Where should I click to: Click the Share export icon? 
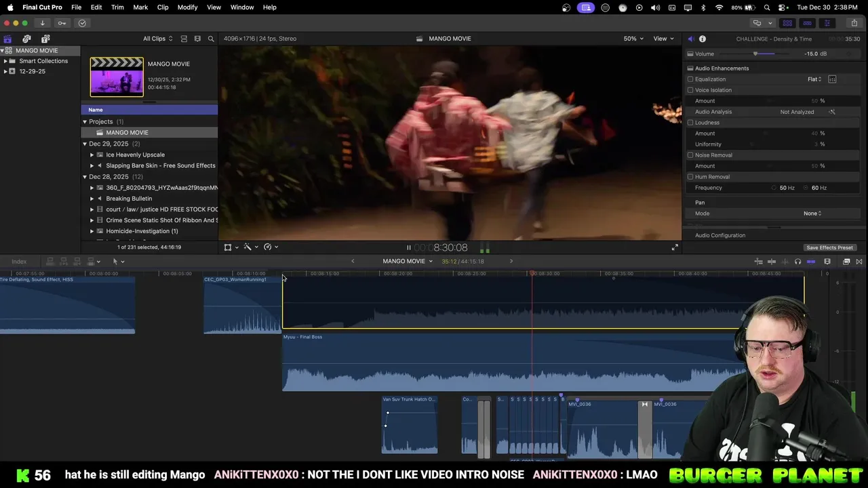[855, 23]
